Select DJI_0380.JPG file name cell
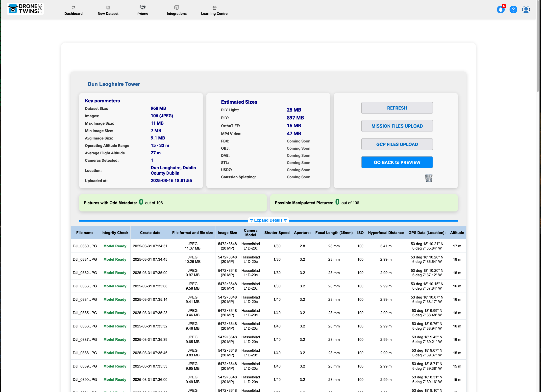541x392 pixels. [85, 246]
